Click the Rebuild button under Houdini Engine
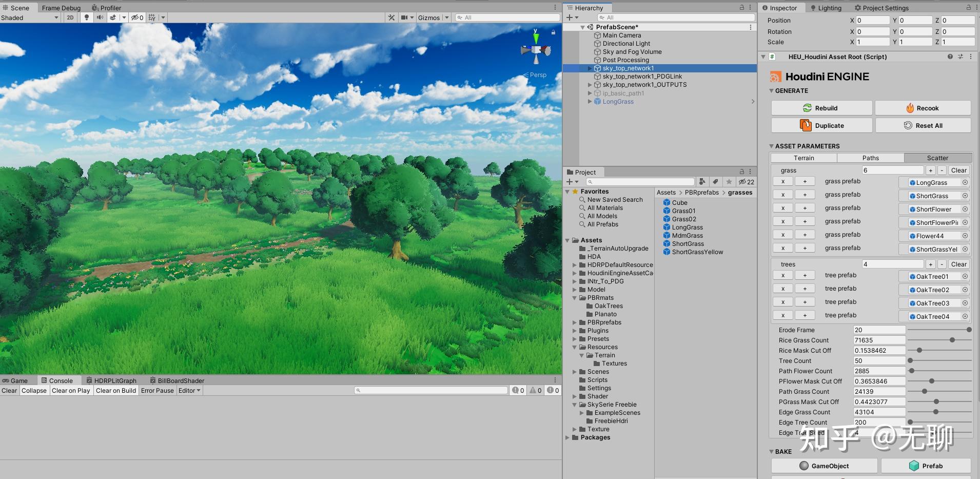The width and height of the screenshot is (980, 479). tap(821, 108)
